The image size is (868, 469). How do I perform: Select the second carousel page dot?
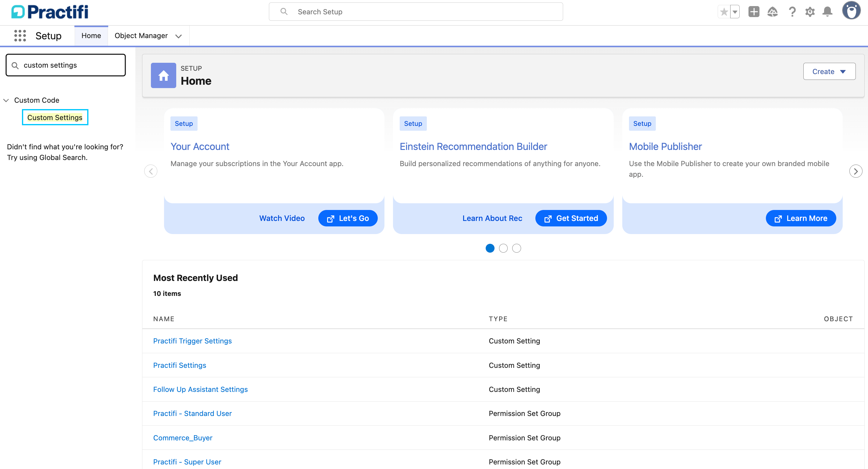click(x=503, y=248)
